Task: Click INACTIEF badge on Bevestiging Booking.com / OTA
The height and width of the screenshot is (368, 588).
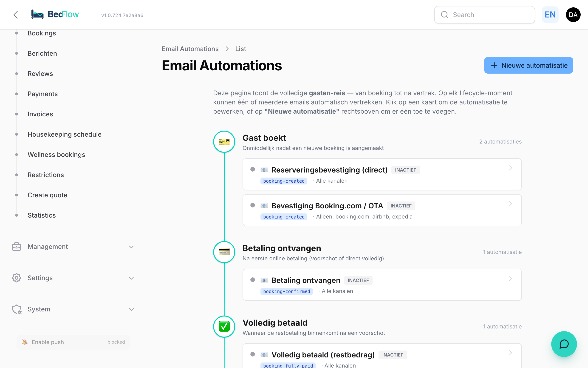Action: point(401,206)
